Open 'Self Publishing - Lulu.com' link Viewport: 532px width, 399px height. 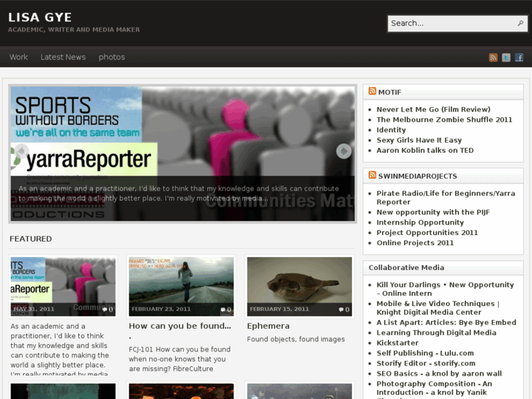[x=424, y=353]
